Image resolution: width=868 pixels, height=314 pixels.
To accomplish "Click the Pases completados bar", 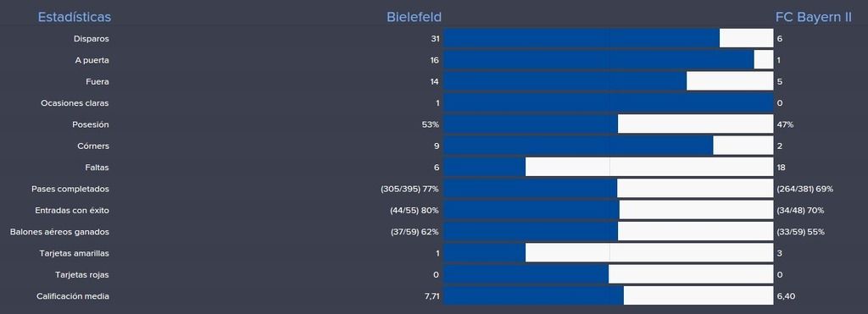I will coord(609,189).
